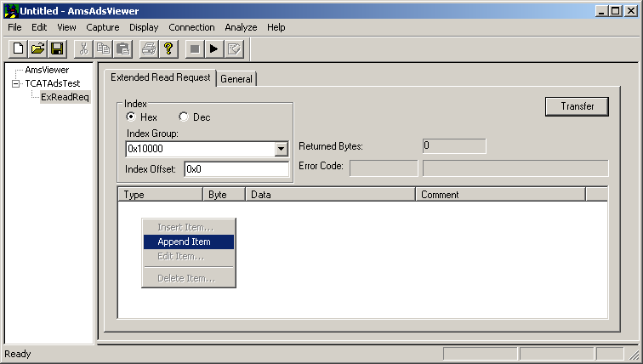Open the Connection menu
Screen dimensions: 643x364
point(192,27)
